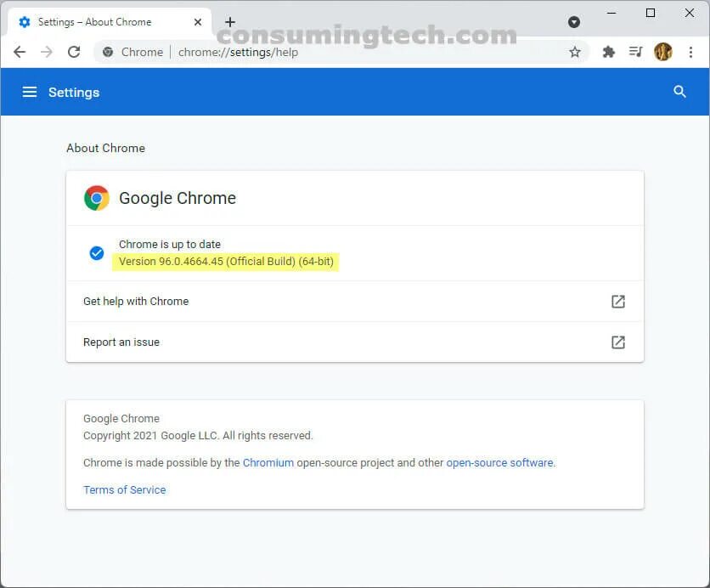The width and height of the screenshot is (710, 588).
Task: Bookmark this page with the star icon
Action: coord(575,52)
